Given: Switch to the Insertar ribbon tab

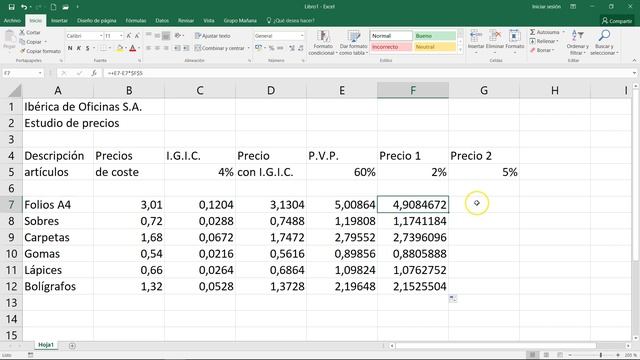Looking at the screenshot, I should click(59, 20).
